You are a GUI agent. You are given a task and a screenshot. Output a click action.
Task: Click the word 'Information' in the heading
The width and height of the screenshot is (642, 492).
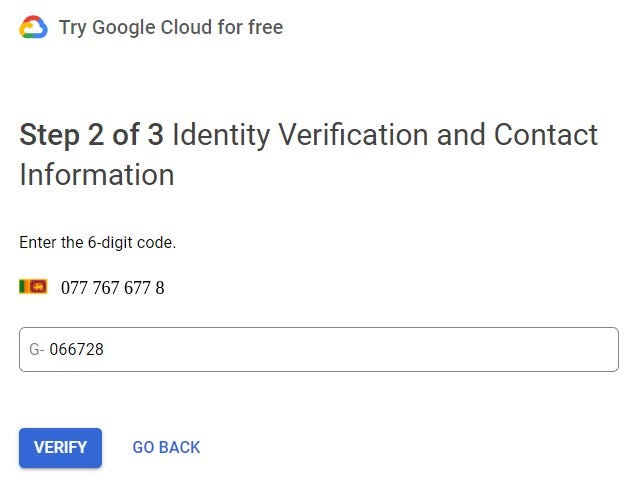coord(97,174)
